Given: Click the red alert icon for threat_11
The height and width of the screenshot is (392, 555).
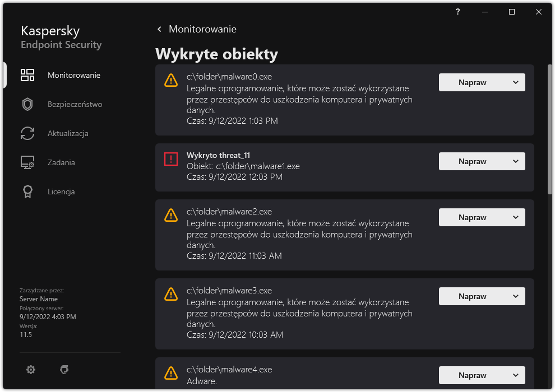Looking at the screenshot, I should (171, 159).
